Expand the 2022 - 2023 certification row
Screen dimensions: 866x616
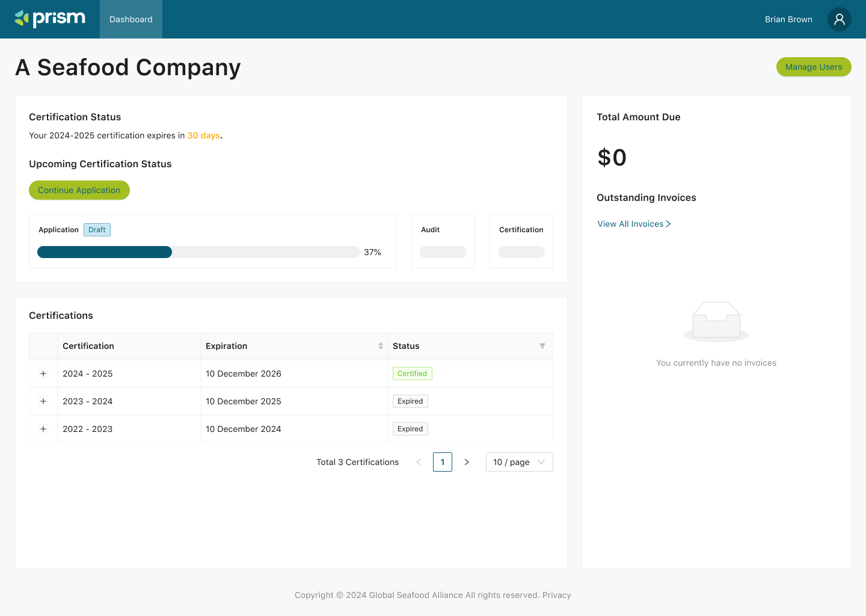coord(43,429)
